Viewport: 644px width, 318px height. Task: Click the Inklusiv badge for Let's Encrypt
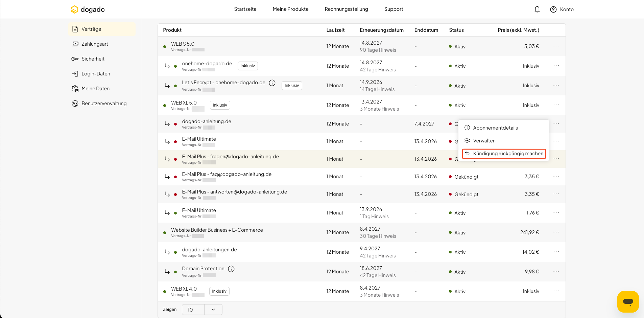pos(292,86)
